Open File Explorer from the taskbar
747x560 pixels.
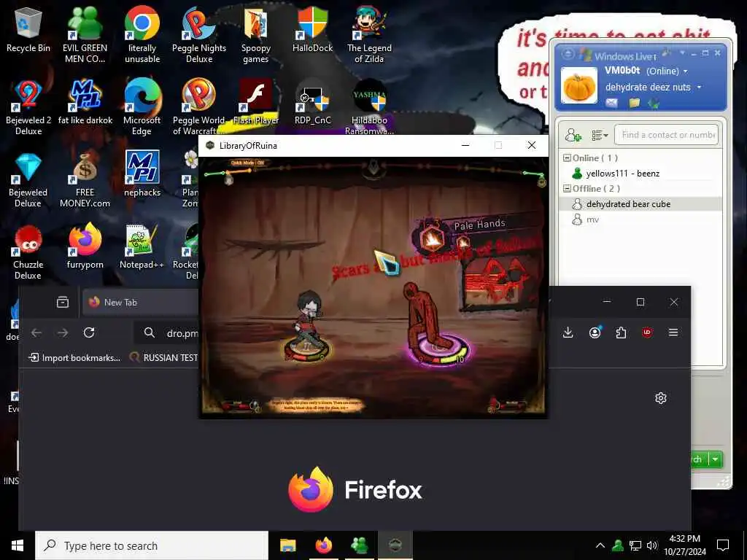[287, 545]
